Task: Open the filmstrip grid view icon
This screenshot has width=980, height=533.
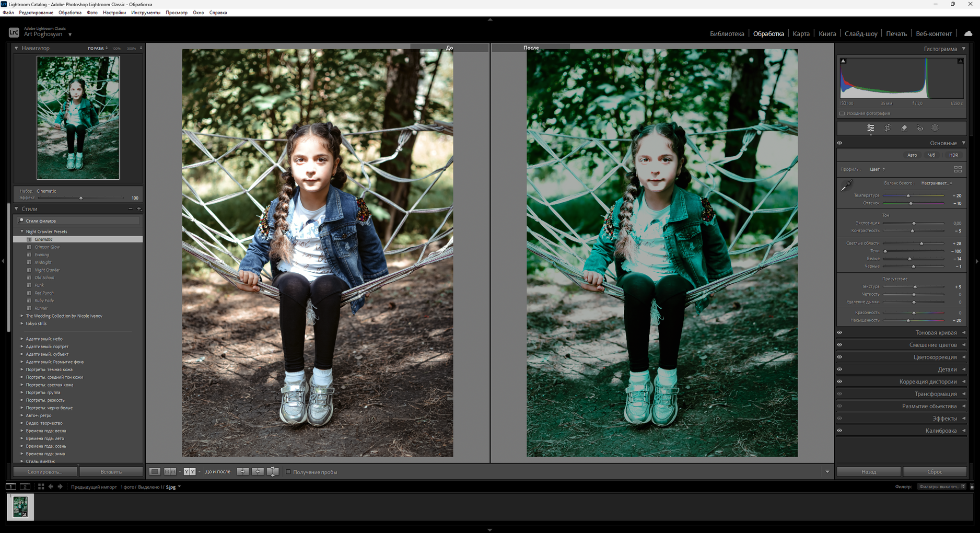Action: point(41,486)
